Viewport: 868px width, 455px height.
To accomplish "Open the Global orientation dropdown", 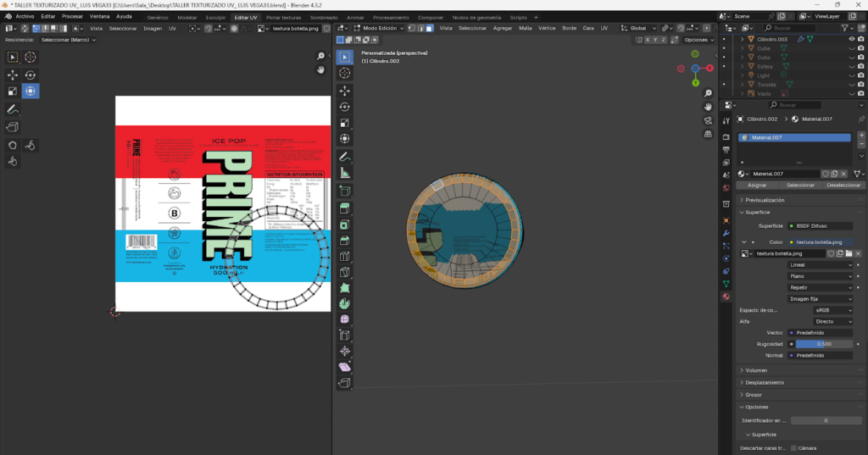I will [x=638, y=28].
